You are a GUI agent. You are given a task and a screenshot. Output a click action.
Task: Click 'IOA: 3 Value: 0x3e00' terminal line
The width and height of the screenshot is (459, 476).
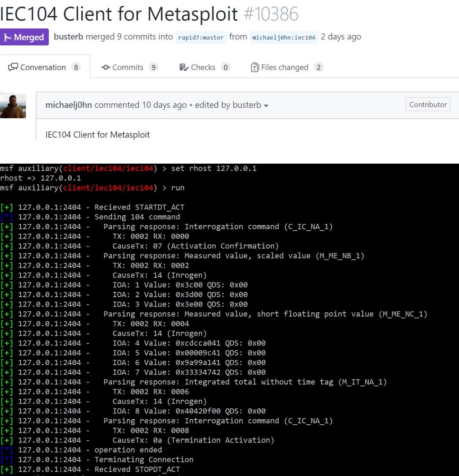(180, 304)
